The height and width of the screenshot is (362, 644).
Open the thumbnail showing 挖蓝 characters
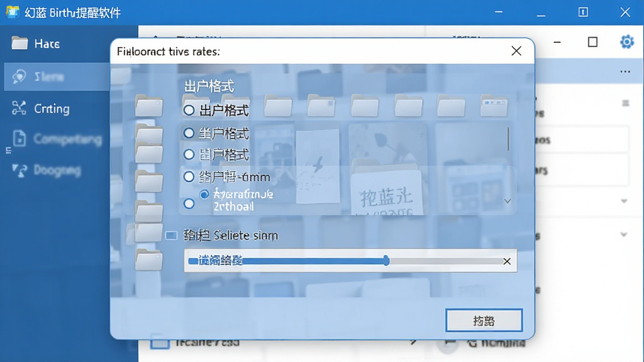386,193
